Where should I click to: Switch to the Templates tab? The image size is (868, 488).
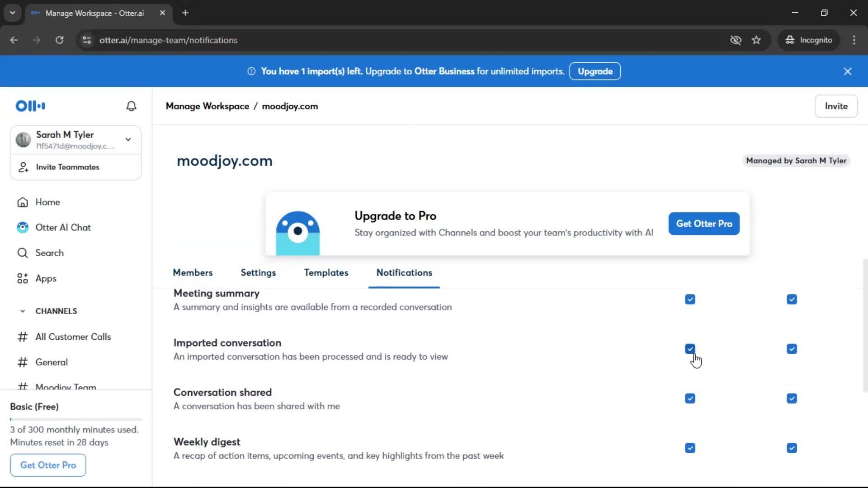[x=326, y=272]
